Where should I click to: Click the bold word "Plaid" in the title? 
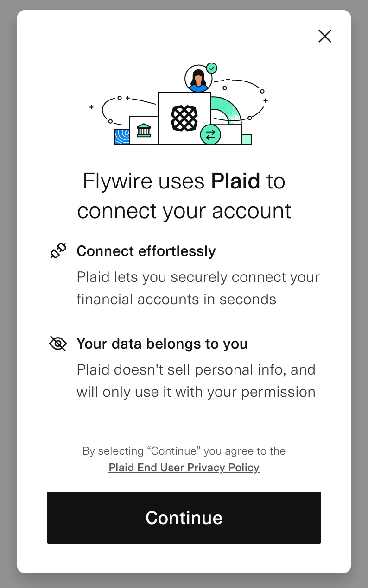pyautogui.click(x=235, y=181)
